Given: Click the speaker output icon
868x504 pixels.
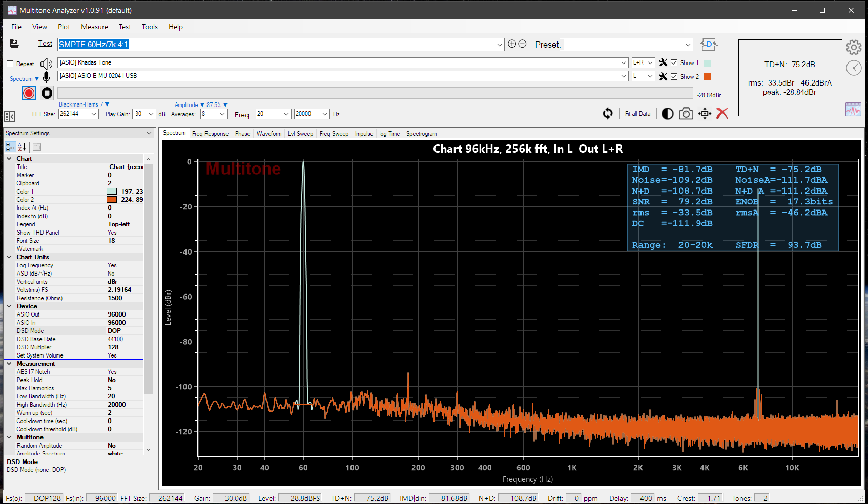Looking at the screenshot, I should pos(46,64).
